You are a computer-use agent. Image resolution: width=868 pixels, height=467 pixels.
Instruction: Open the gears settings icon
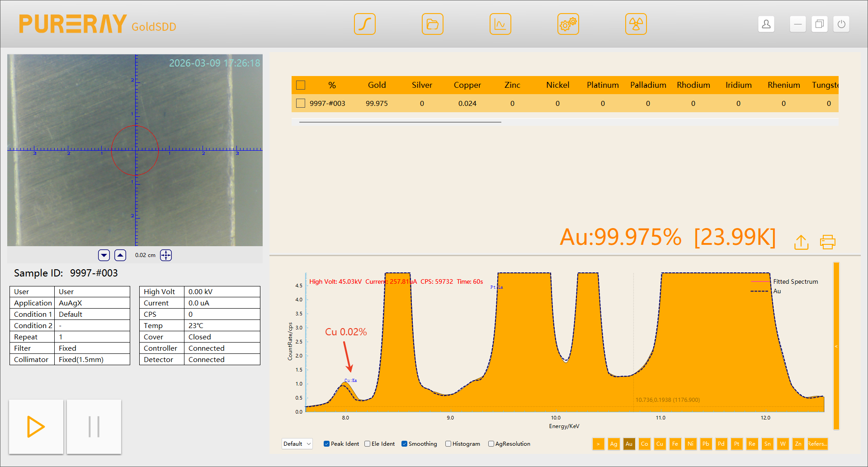[568, 24]
